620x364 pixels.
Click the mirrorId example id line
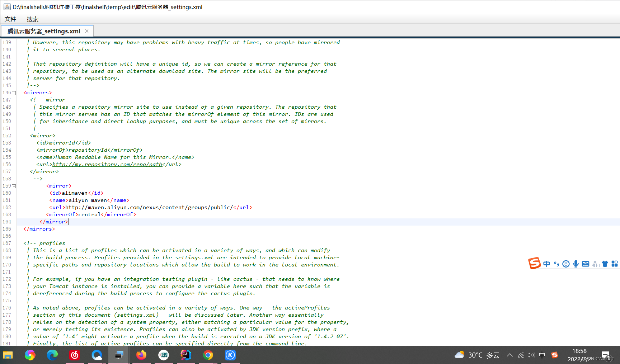coord(64,143)
